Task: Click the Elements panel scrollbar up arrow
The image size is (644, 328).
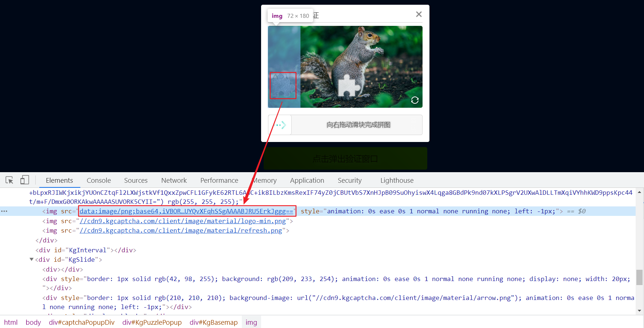Action: [x=639, y=192]
